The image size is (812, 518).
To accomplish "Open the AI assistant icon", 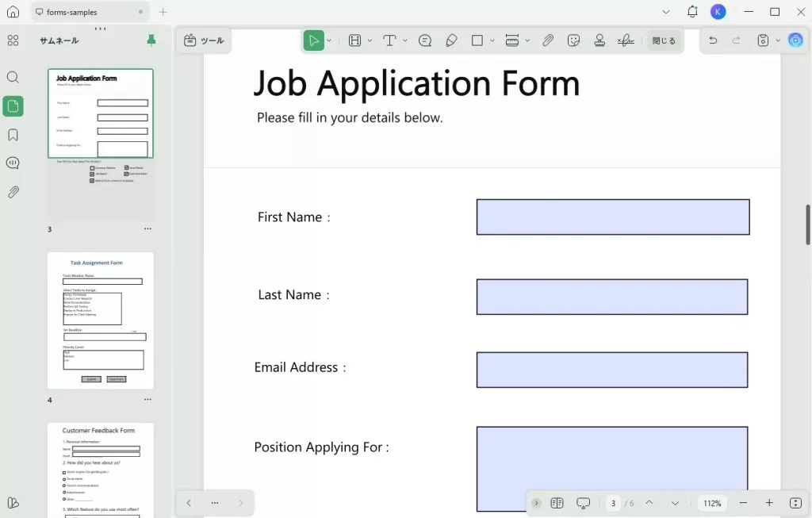I will pyautogui.click(x=795, y=40).
